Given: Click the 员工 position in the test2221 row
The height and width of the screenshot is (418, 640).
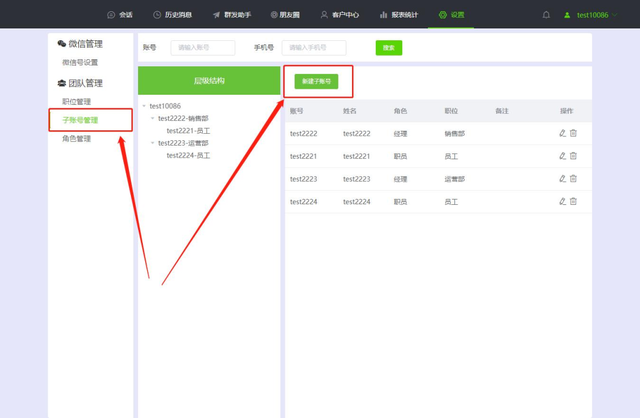Looking at the screenshot, I should (x=451, y=156).
